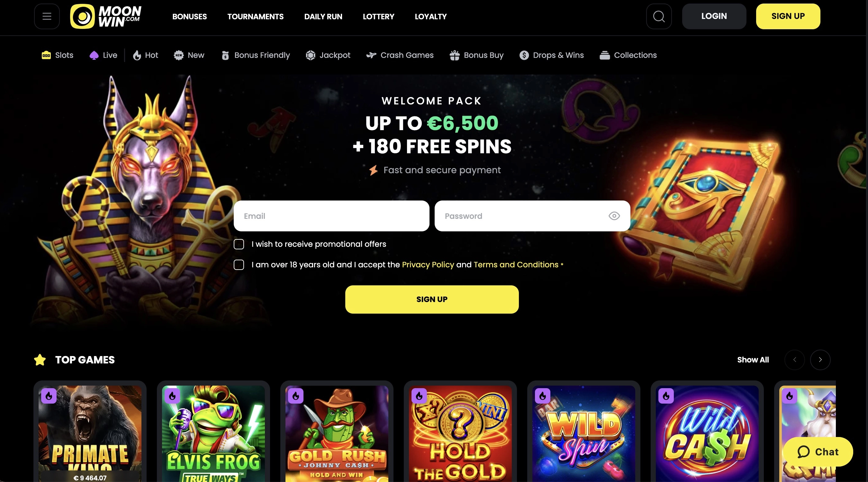The image size is (868, 482).
Task: Toggle password visibility eye icon
Action: [614, 216]
